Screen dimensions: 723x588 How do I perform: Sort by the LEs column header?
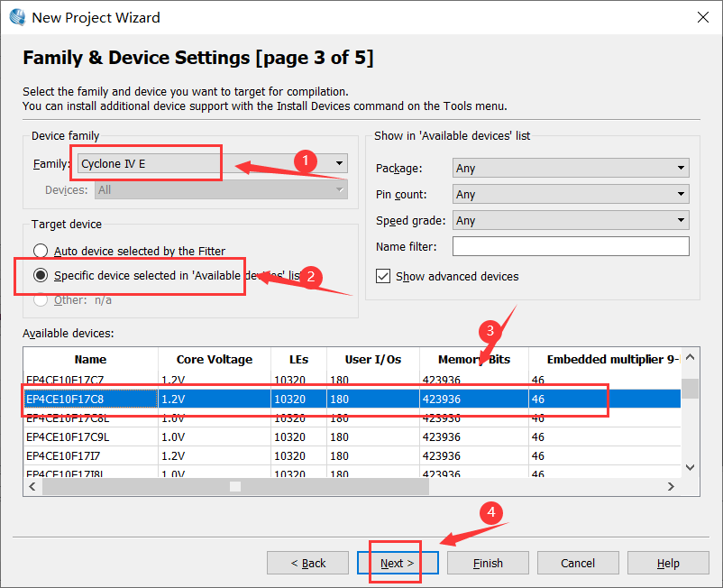(298, 359)
